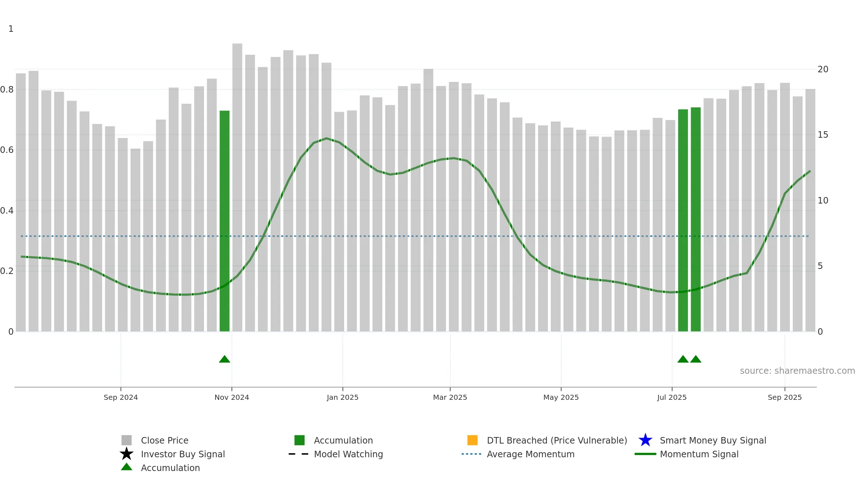Click the green accumulation bar near Nov 2024
Viewport: 868px width, 488px height.
click(225, 221)
